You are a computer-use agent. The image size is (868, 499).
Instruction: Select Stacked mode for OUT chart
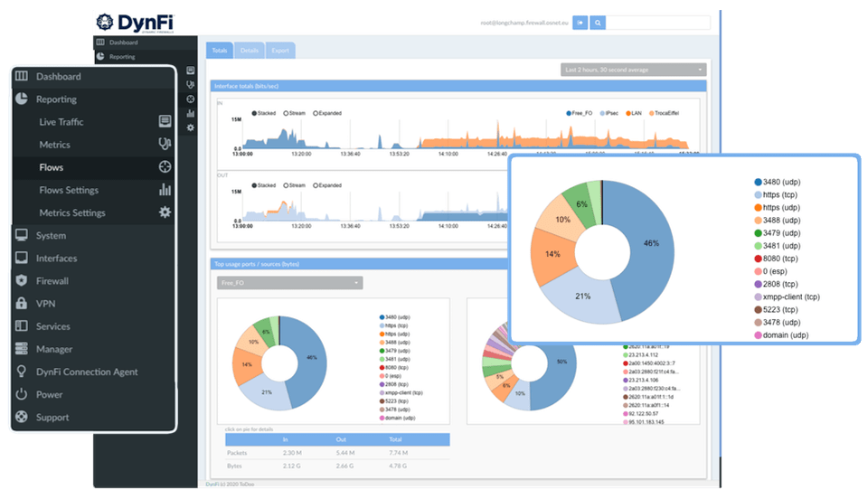(264, 185)
